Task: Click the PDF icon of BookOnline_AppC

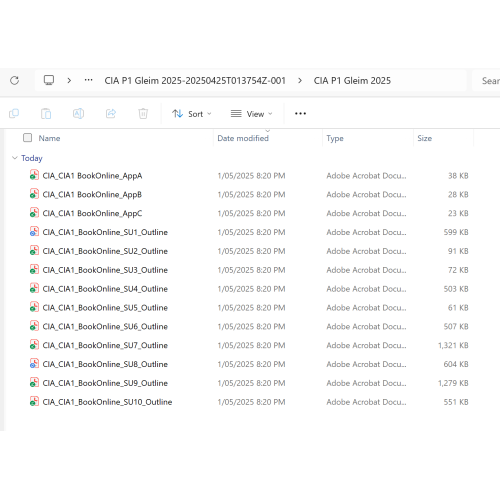Action: pyautogui.click(x=34, y=213)
